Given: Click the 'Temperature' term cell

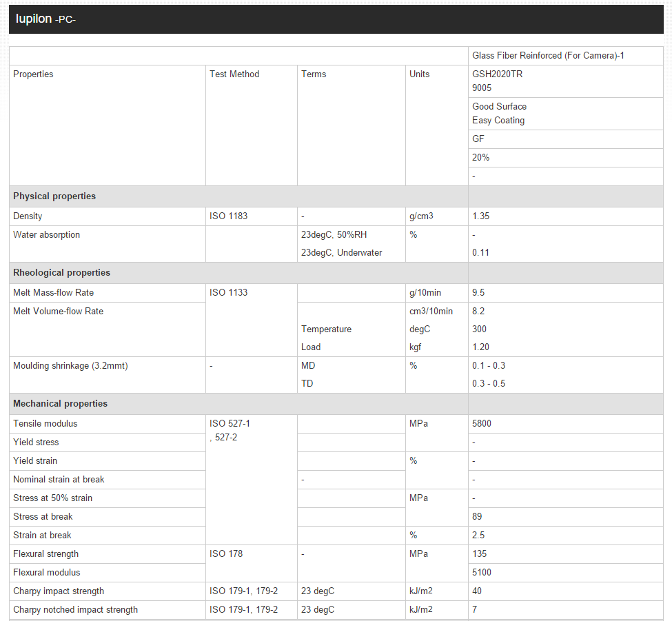Looking at the screenshot, I should tap(326, 329).
